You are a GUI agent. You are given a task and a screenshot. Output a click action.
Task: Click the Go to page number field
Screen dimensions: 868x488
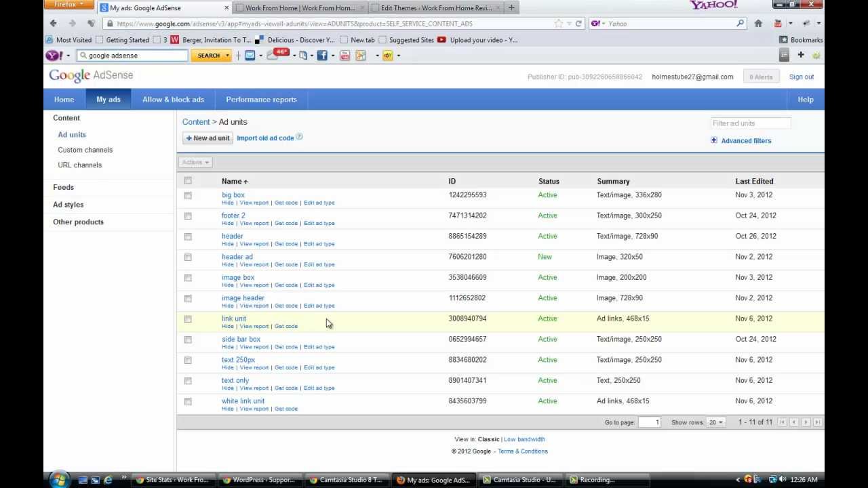point(649,422)
